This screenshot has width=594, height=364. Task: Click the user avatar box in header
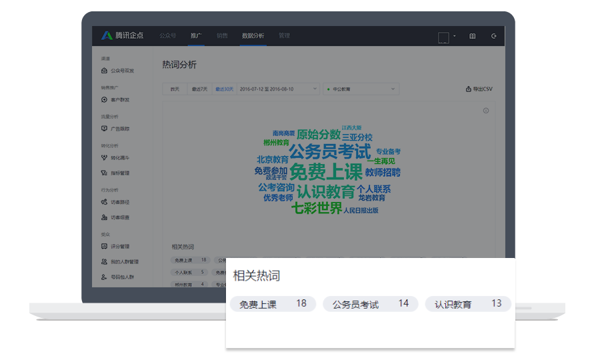443,37
